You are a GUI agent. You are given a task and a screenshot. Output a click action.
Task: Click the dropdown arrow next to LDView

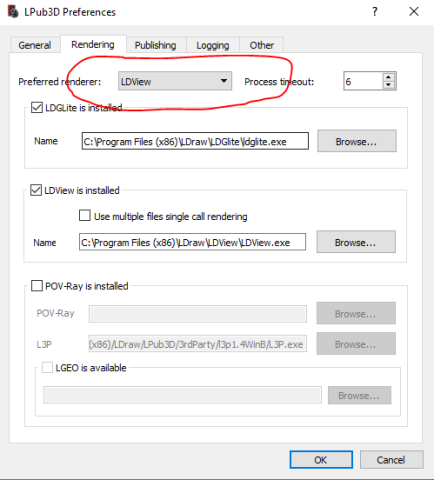tap(224, 81)
